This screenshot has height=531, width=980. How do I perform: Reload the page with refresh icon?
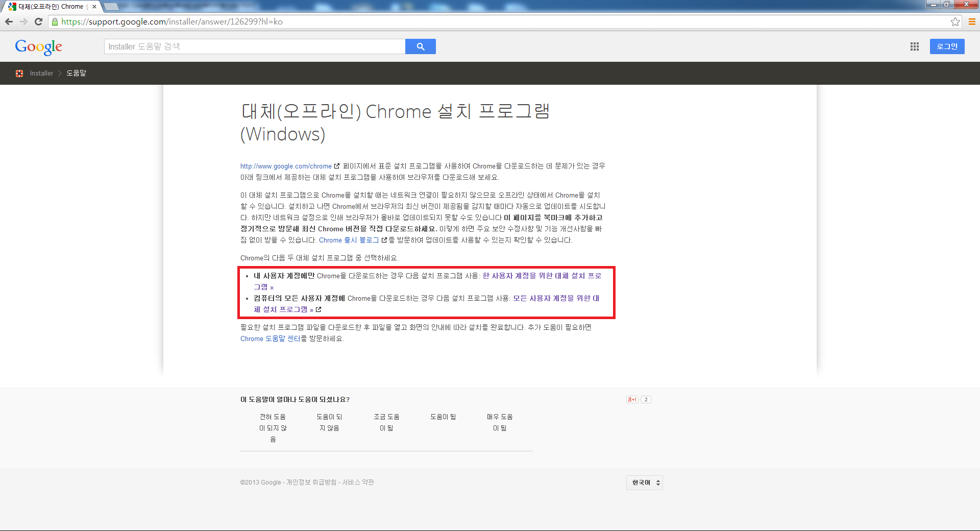pos(38,21)
